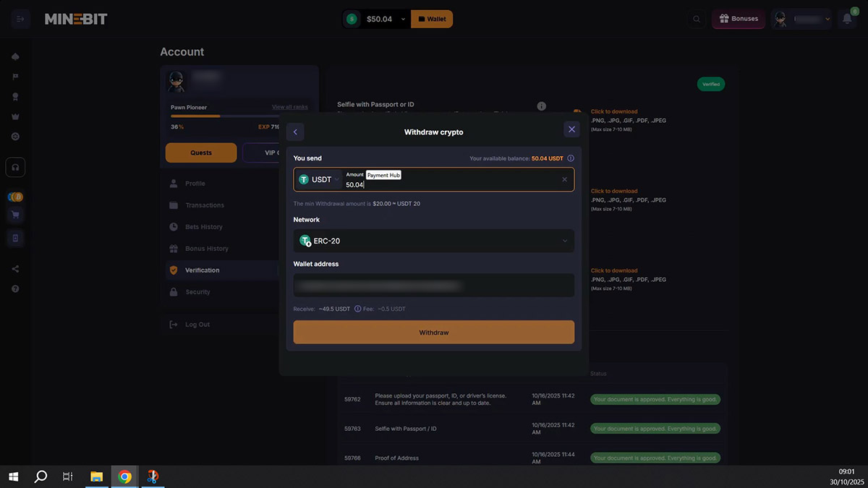The image size is (868, 488).
Task: Select Transactions in the account menu
Action: coord(204,205)
